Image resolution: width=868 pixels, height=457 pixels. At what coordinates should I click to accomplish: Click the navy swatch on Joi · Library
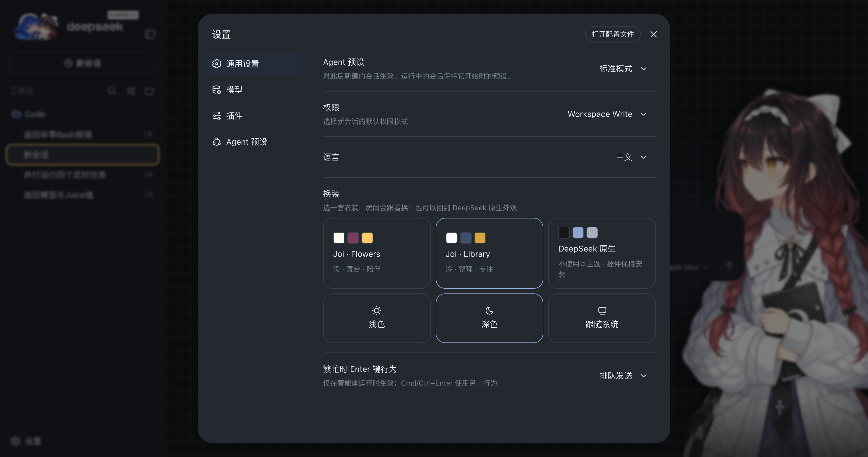coord(466,238)
